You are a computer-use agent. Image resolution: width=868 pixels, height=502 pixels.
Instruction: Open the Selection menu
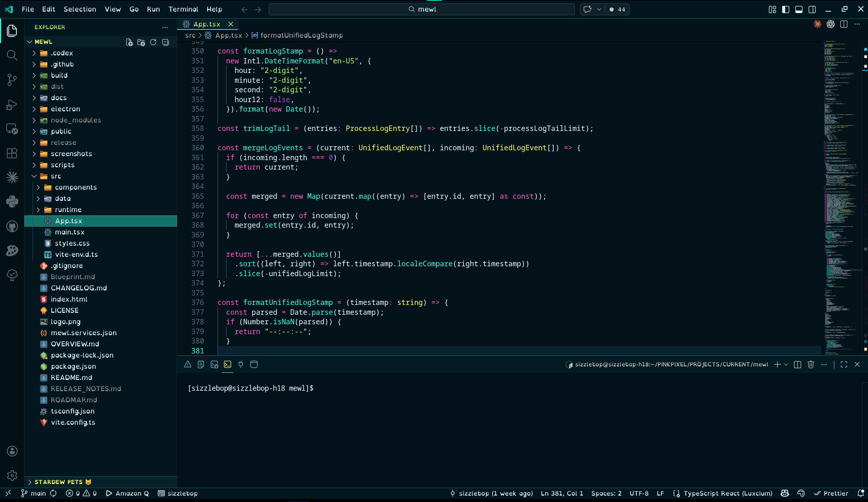tap(79, 9)
